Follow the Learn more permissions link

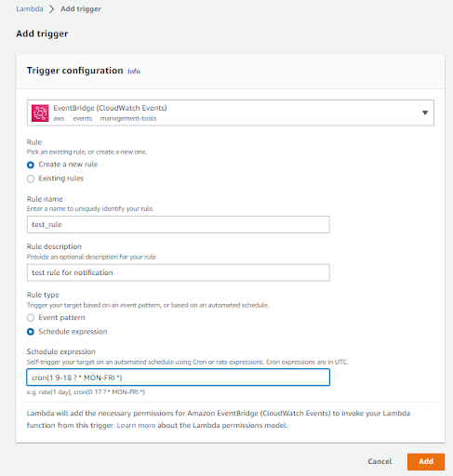tap(136, 425)
